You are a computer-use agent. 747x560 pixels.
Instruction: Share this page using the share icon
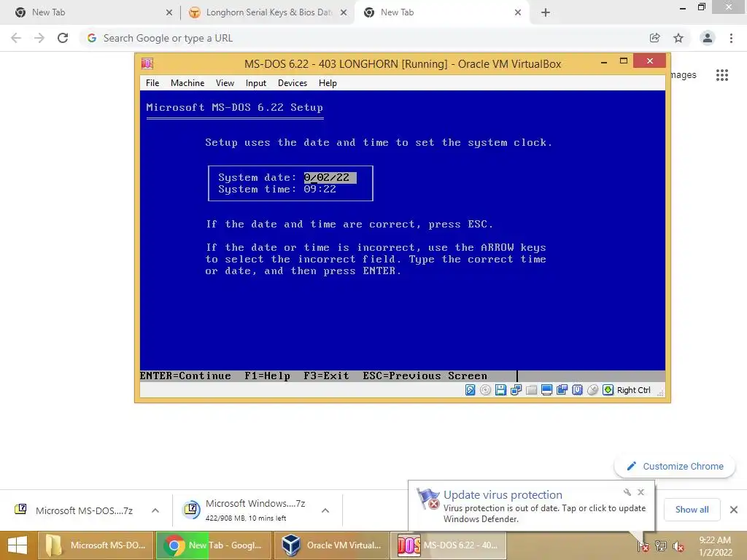tap(654, 38)
